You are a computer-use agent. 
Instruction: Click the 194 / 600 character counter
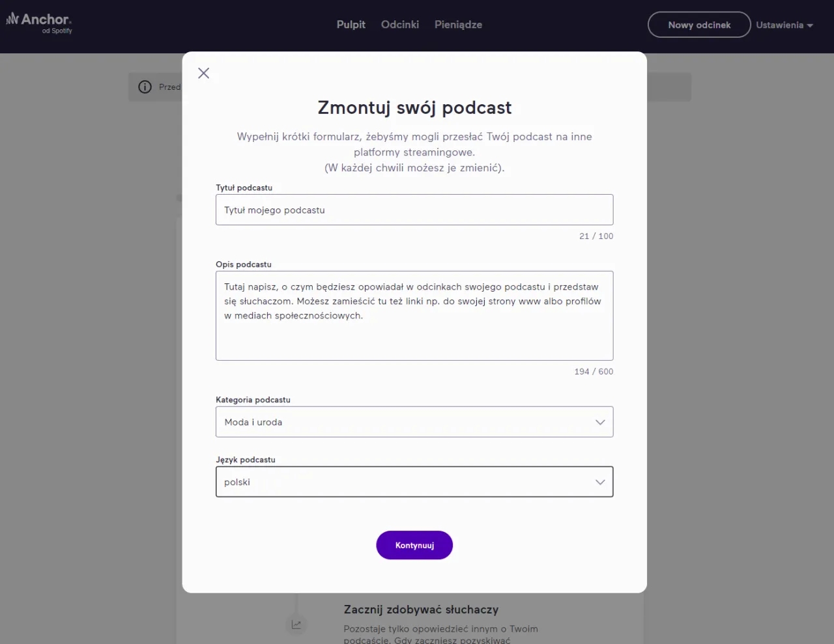click(594, 371)
